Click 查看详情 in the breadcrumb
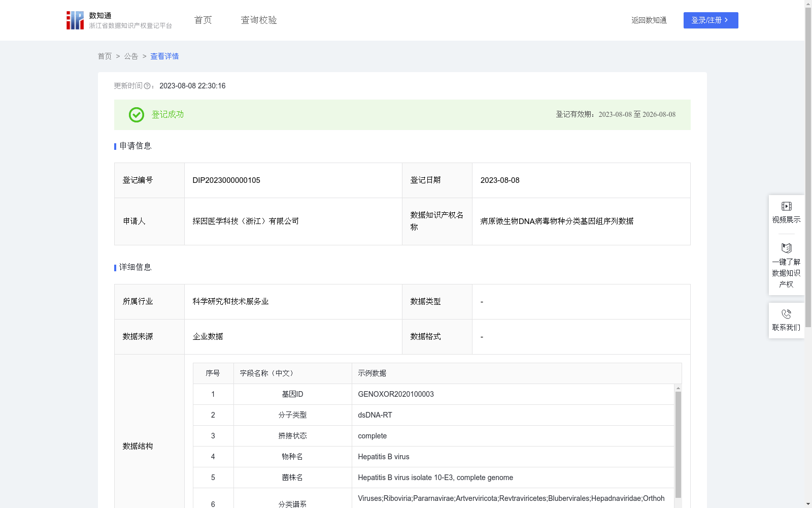Viewport: 812px width, 508px height. click(164, 56)
